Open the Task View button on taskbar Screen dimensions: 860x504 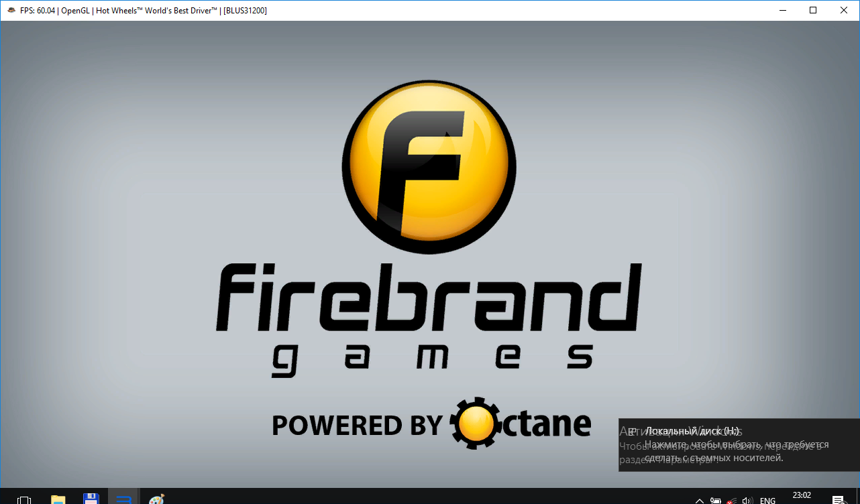click(x=24, y=499)
